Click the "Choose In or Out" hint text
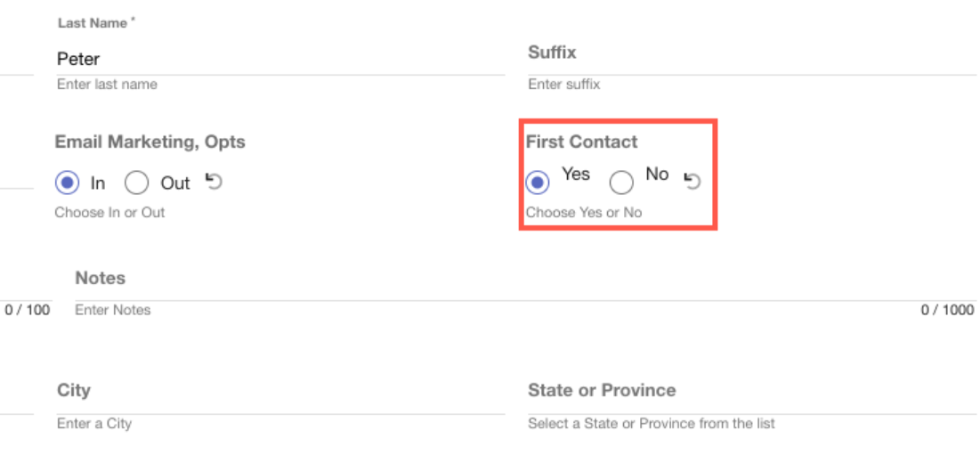The width and height of the screenshot is (980, 455). tap(109, 213)
